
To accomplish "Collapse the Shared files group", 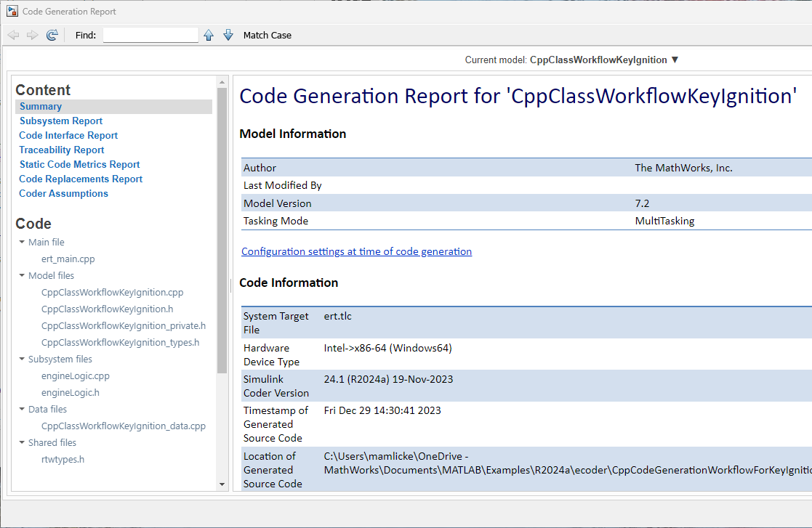I will (22, 442).
